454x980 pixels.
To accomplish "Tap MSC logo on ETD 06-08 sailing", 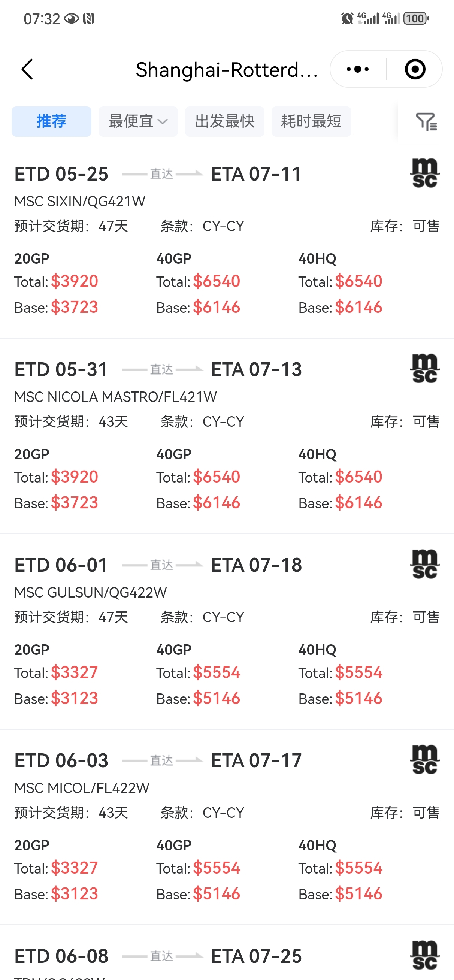I will (425, 956).
